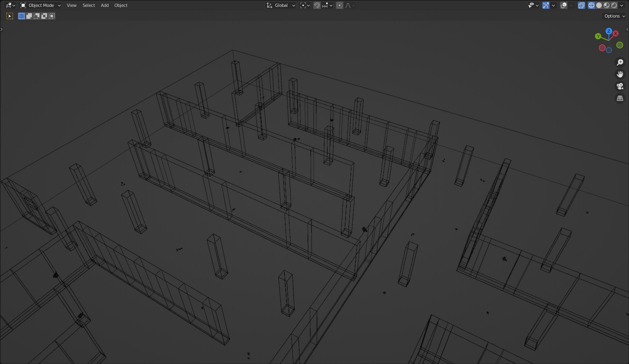Toggle X-ray mode

[x=581, y=5]
